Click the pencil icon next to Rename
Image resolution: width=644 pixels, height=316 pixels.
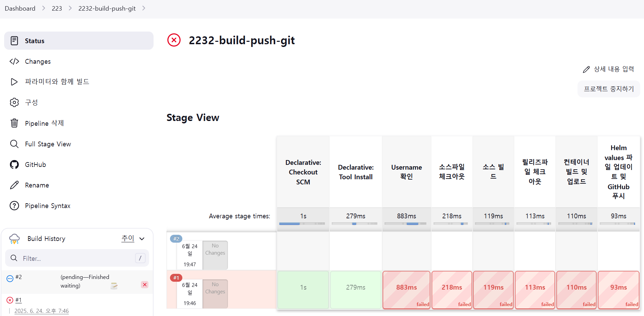point(14,185)
